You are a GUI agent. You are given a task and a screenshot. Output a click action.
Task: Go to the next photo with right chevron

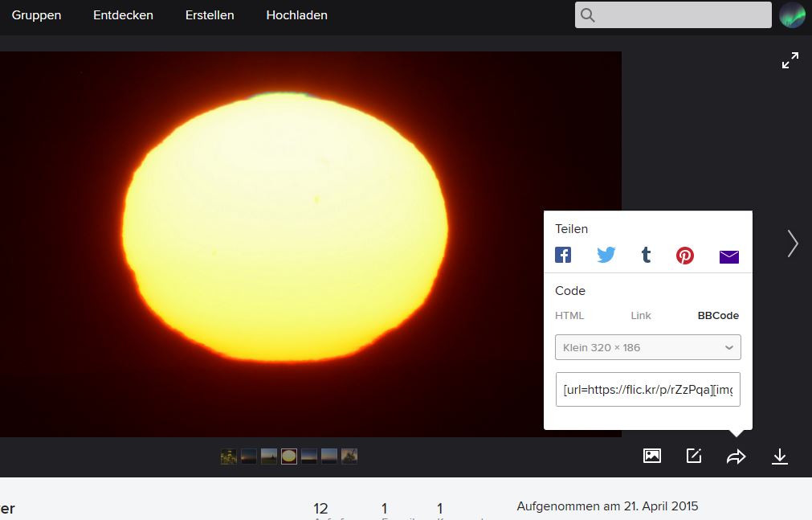[793, 243]
